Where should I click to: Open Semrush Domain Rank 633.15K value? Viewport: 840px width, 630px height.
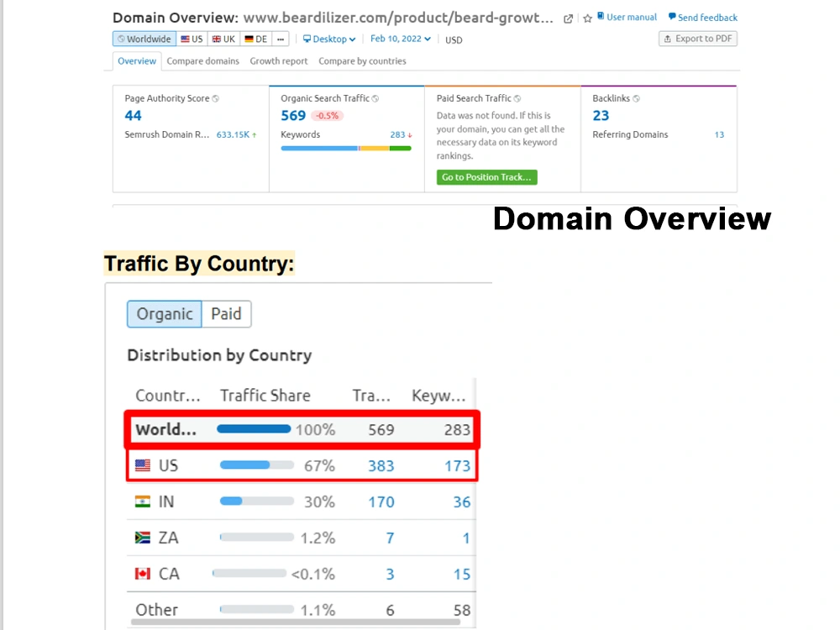(233, 134)
